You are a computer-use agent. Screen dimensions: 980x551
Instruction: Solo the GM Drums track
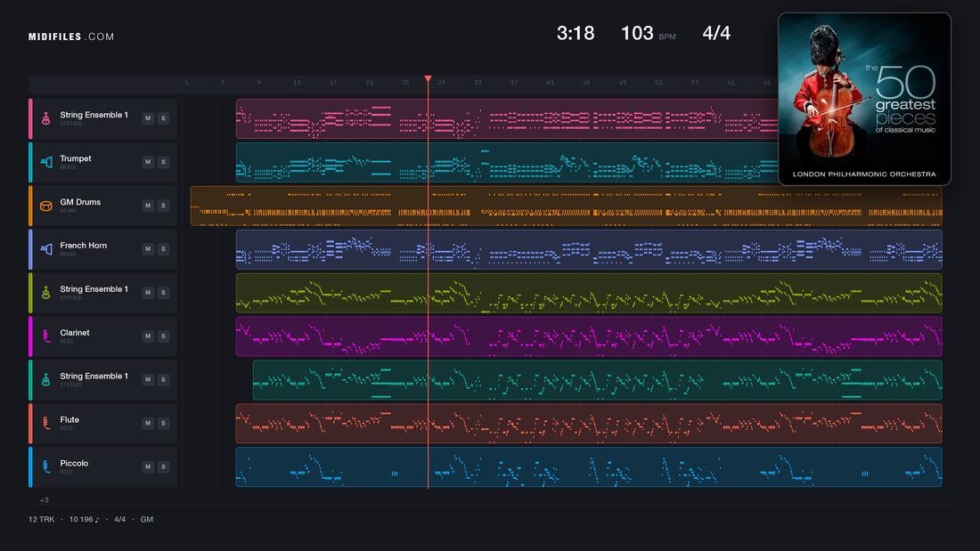(163, 206)
